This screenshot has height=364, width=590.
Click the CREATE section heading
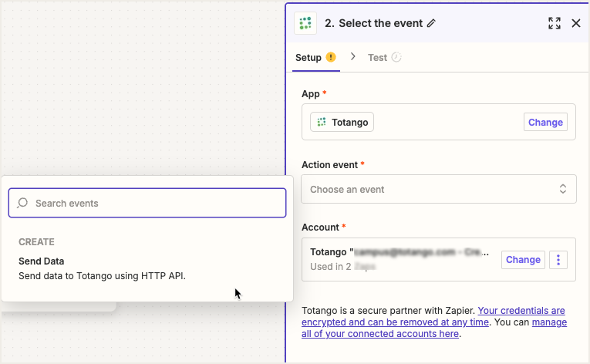click(x=36, y=241)
